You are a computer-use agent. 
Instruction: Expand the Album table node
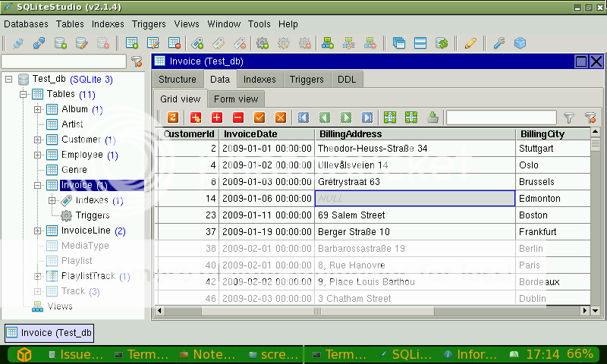pos(38,109)
